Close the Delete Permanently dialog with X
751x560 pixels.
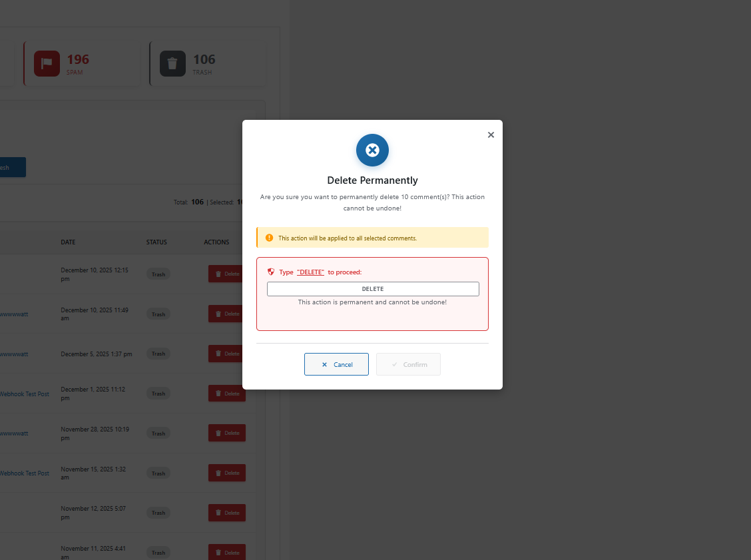491,135
